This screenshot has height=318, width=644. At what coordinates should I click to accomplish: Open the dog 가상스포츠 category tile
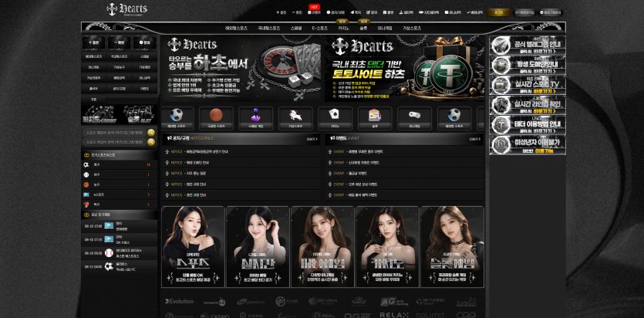[295, 118]
